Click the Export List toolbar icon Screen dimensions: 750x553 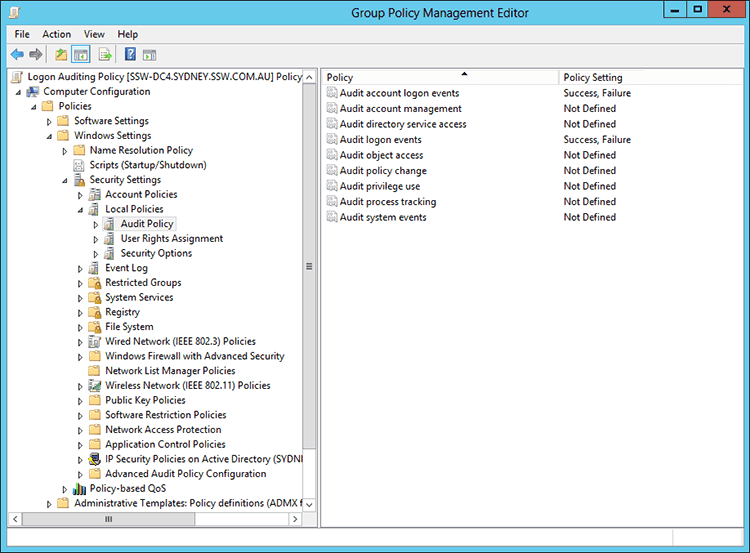point(104,54)
